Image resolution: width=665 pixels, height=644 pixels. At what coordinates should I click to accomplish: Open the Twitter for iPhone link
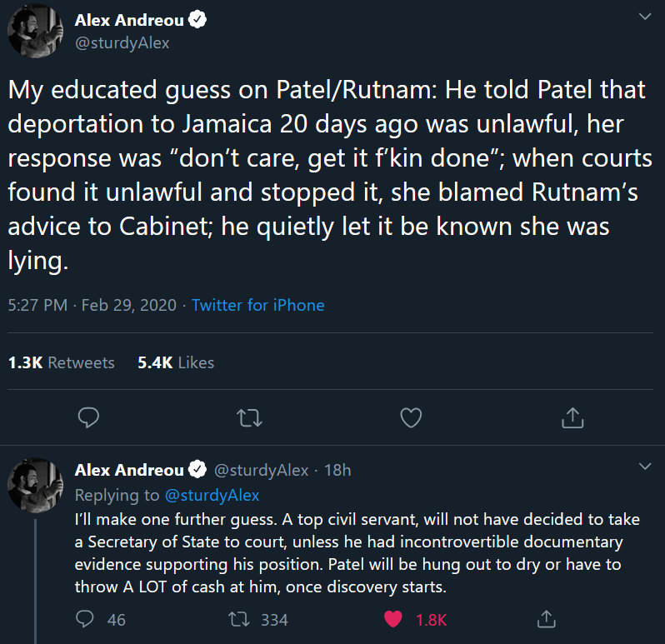[x=257, y=305]
